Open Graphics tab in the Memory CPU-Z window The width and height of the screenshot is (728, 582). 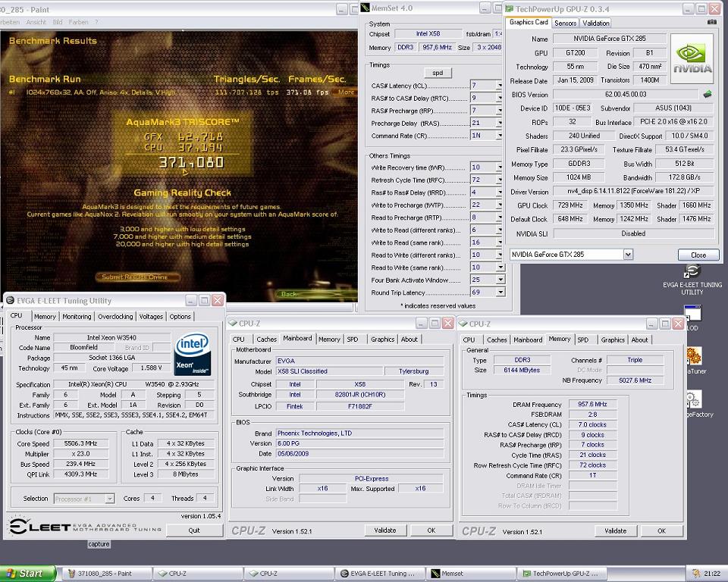[613, 339]
